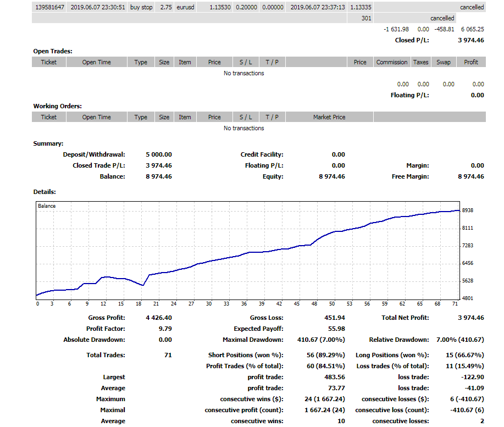Click the Working Orders section heading
Image resolution: width=504 pixels, height=427 pixels.
coord(57,106)
